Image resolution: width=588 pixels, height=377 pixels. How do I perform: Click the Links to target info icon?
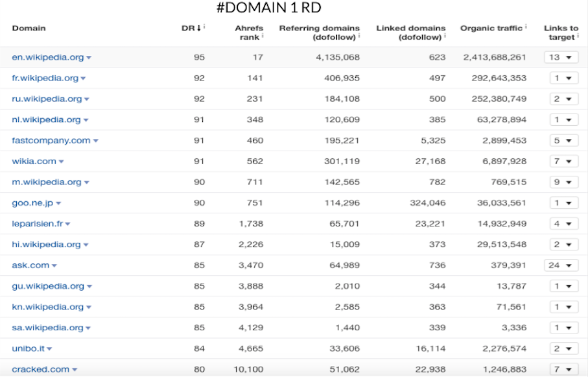(578, 36)
